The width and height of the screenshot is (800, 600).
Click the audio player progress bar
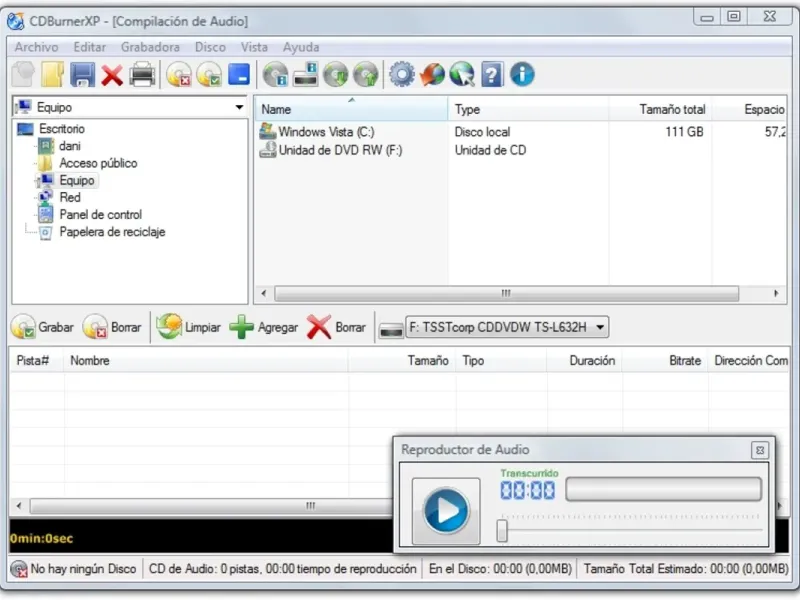point(664,489)
